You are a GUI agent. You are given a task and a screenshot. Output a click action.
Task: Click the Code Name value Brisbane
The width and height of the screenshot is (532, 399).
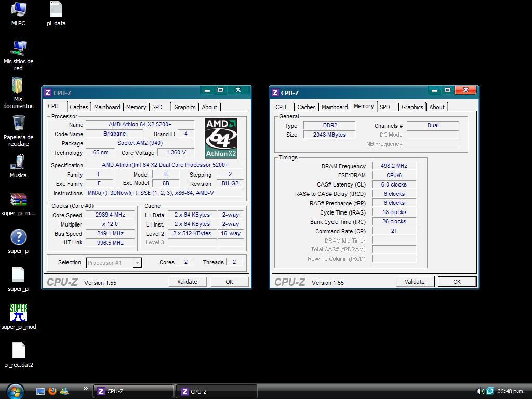(114, 134)
